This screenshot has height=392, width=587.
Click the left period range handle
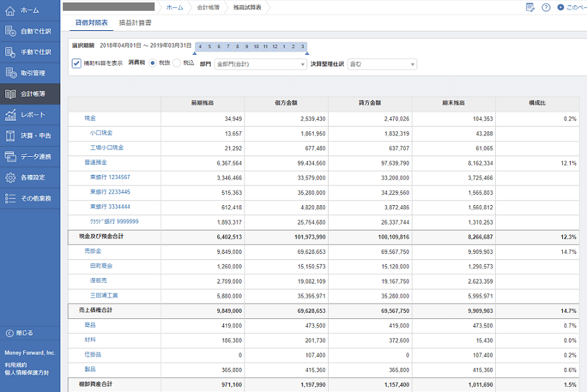pos(195,53)
